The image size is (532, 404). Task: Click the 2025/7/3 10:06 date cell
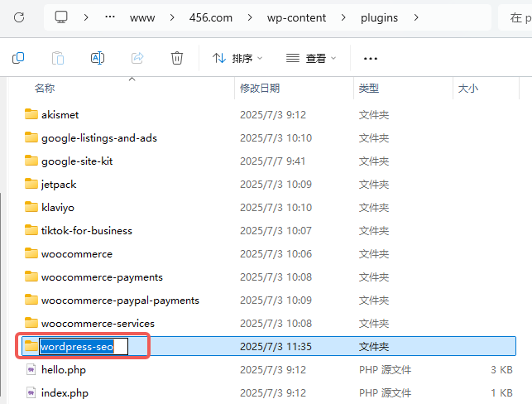tap(276, 254)
